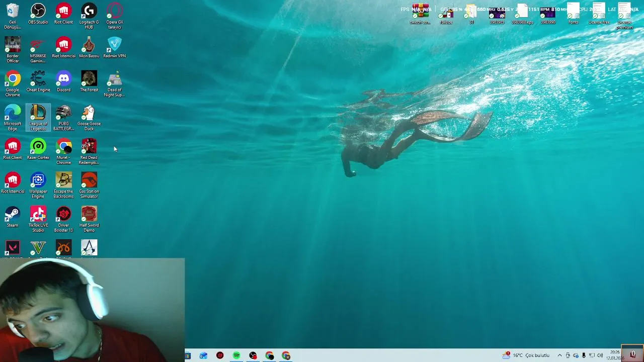Expand the hidden system tray icons chevron
This screenshot has width=644, height=362.
(559, 355)
